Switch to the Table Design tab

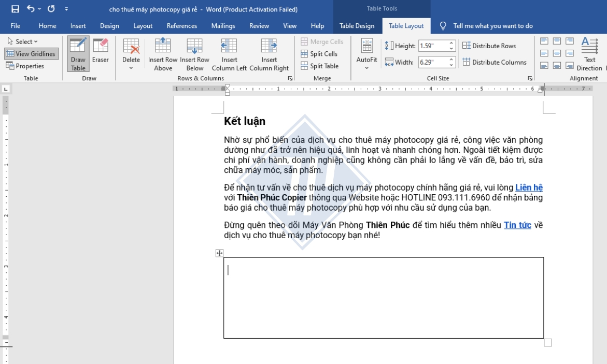coord(356,25)
